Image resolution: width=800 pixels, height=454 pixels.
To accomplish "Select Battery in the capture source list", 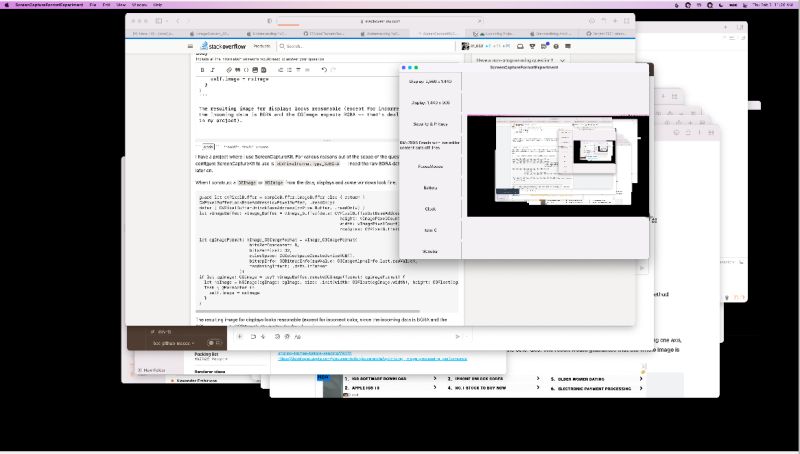I will point(430,188).
